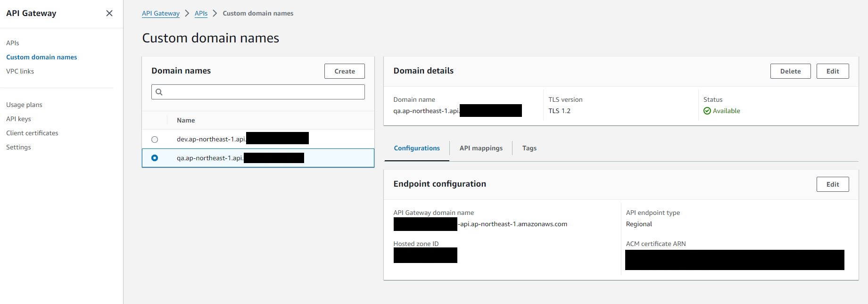The image size is (868, 304).
Task: Select the dev.ap-northeast-1.api radio button
Action: pyautogui.click(x=155, y=140)
